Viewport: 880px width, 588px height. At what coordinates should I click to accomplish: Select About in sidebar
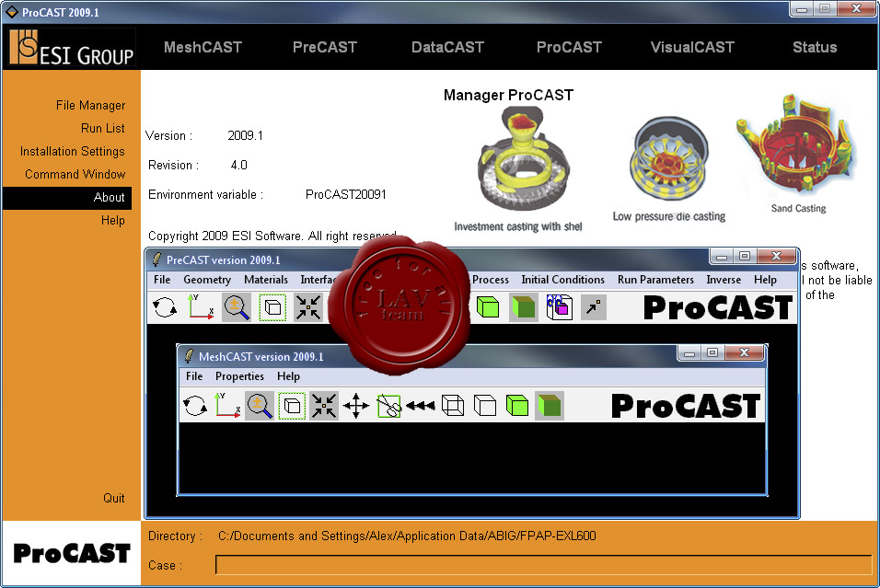[67, 198]
